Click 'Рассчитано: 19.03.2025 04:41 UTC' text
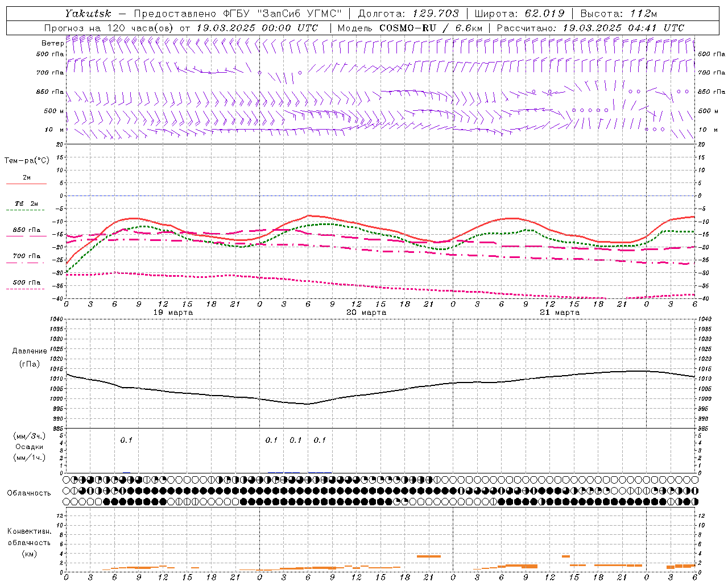The width and height of the screenshot is (728, 582). point(590,28)
